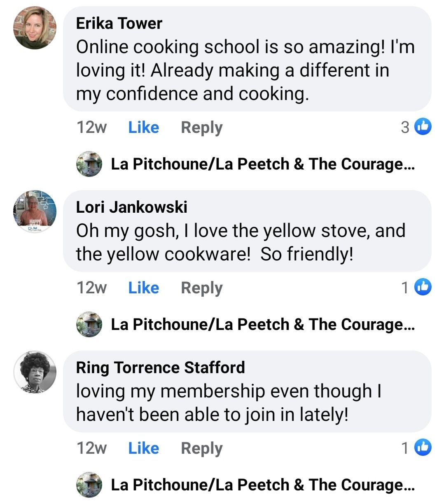Click the La Pitchoune page avatar under Ring's comment

pyautogui.click(x=89, y=485)
